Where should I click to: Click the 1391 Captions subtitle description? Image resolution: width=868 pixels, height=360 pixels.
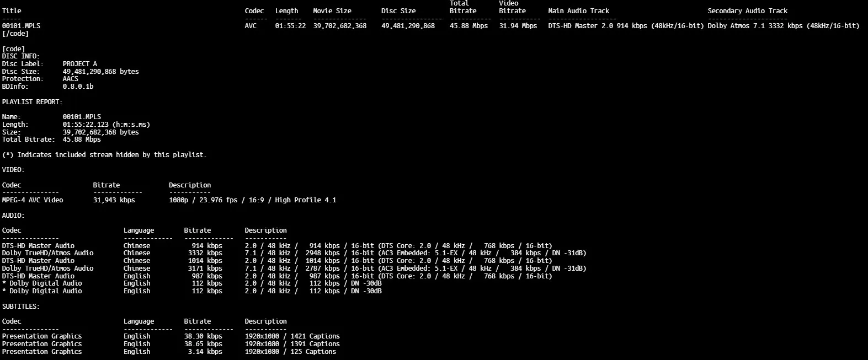pos(292,344)
